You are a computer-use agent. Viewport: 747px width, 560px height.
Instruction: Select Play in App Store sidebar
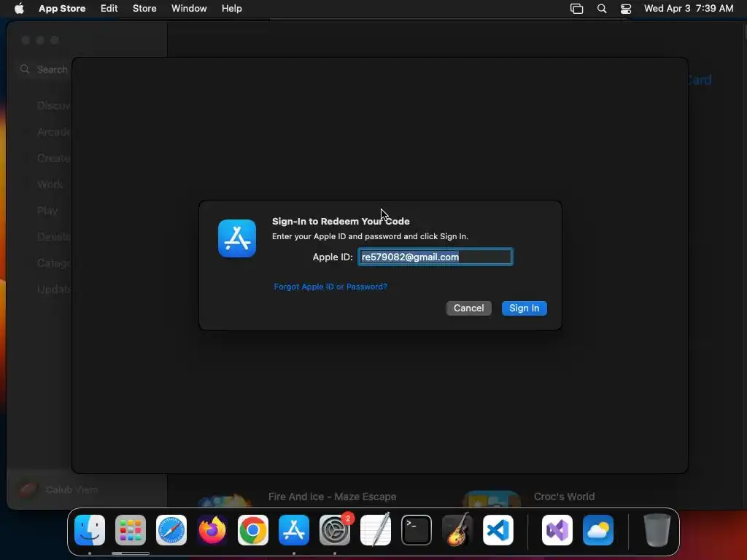[47, 211]
